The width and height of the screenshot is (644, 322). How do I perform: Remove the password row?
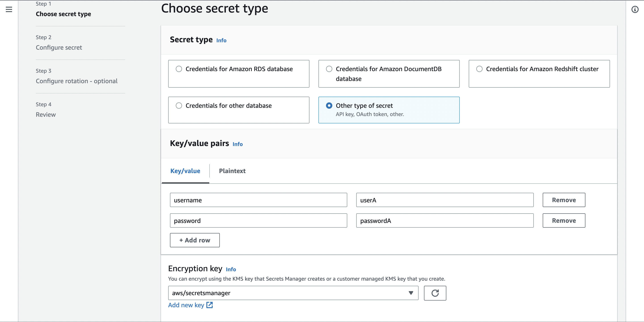coord(564,220)
